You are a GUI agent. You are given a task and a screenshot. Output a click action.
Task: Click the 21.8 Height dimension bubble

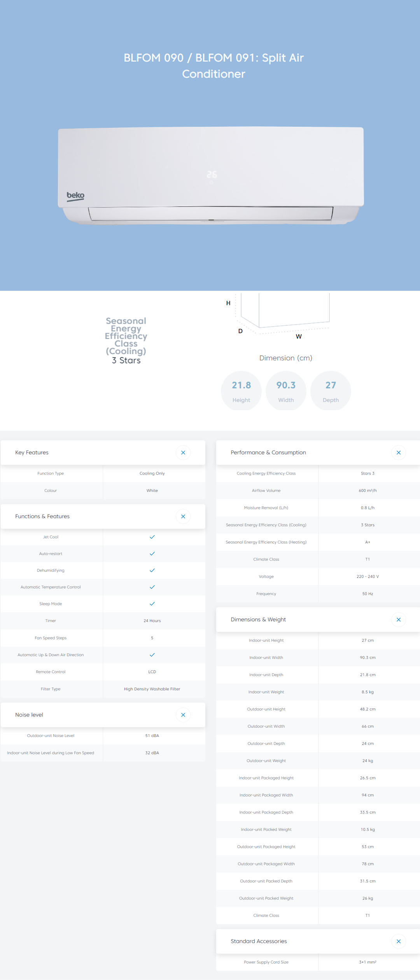click(x=241, y=391)
